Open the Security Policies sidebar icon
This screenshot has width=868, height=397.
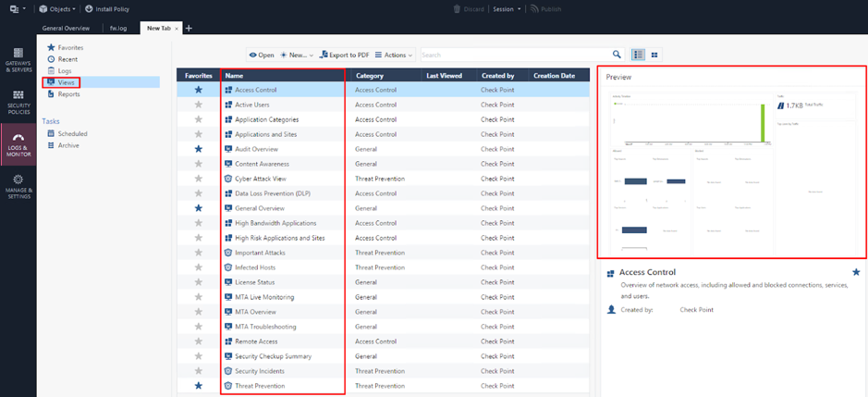(18, 102)
